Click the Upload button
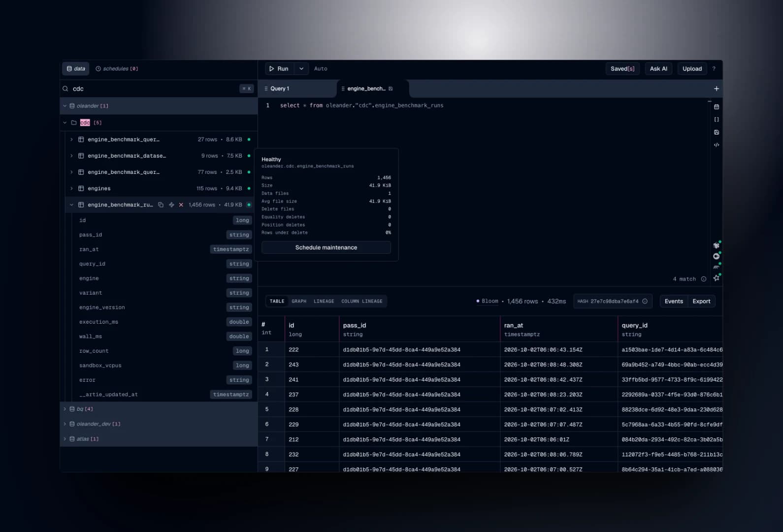The width and height of the screenshot is (783, 532). click(x=692, y=69)
